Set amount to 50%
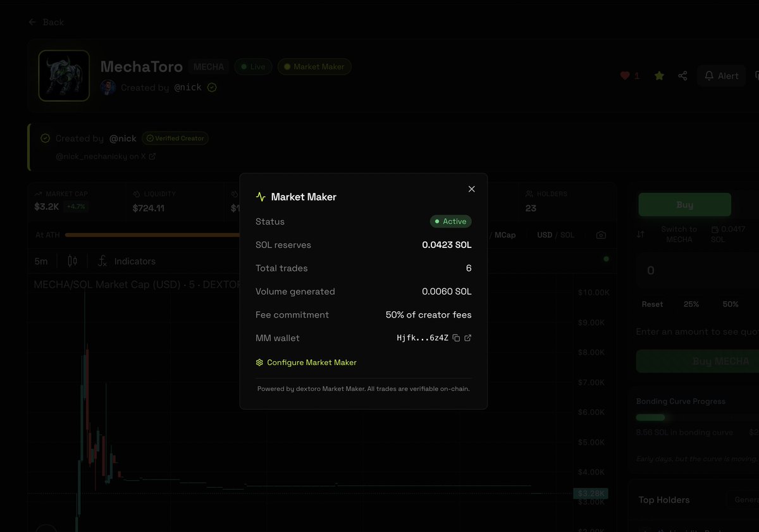Screen dimensions: 759x532 [x=731, y=304]
